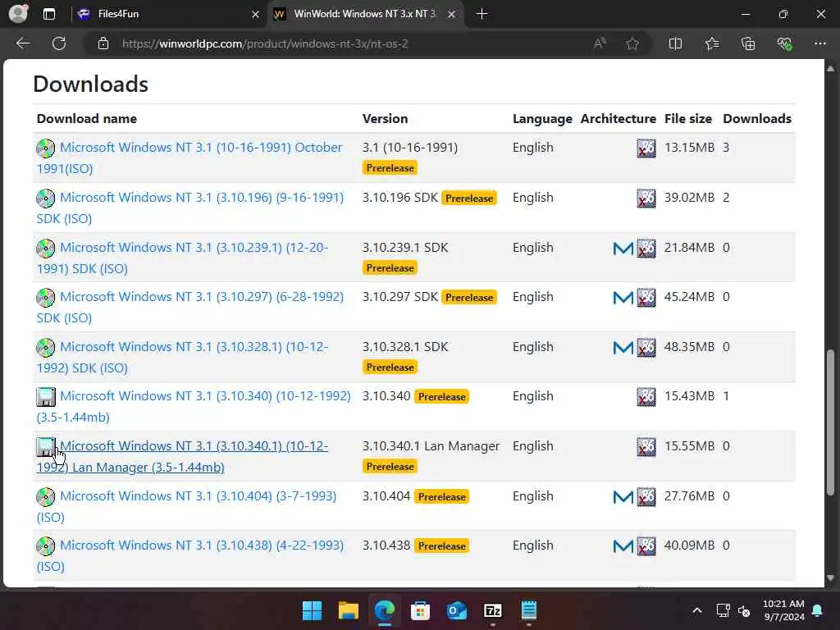Click scrollbar up arrow

(830, 69)
